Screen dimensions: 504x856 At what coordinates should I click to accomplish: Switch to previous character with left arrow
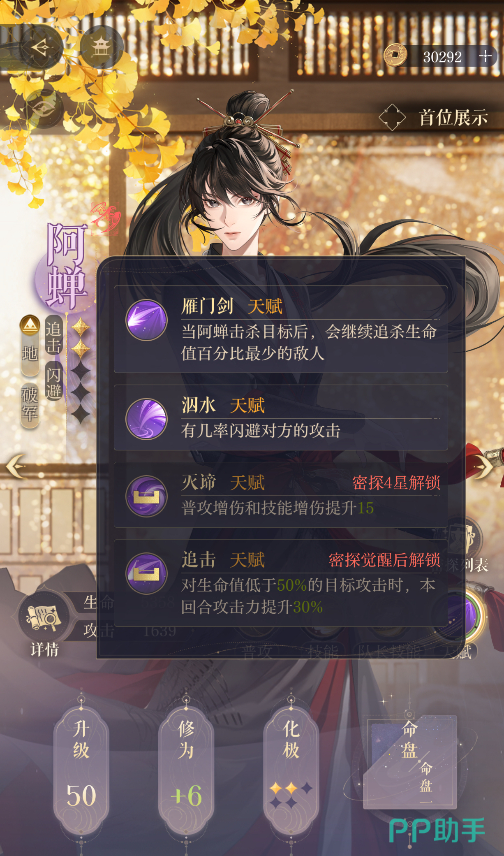coord(16,466)
